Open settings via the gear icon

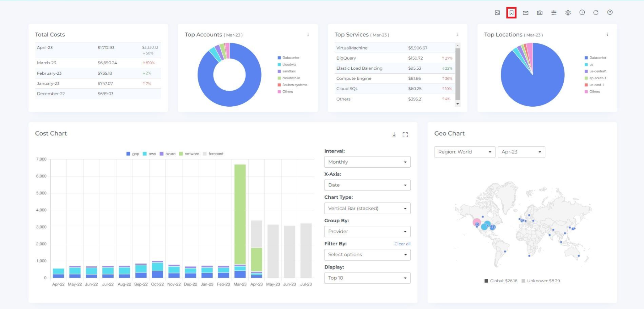click(x=568, y=13)
